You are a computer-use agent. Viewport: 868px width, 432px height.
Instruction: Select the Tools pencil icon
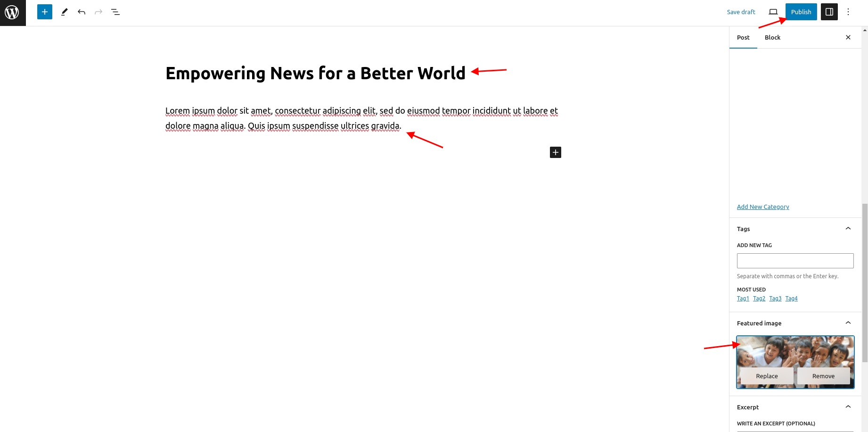tap(65, 12)
